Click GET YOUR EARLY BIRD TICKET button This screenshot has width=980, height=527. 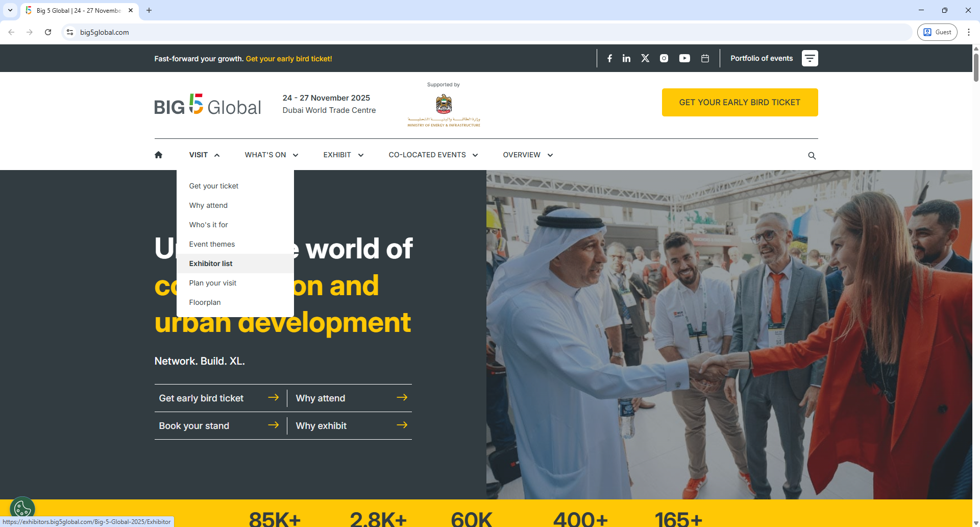(x=740, y=102)
